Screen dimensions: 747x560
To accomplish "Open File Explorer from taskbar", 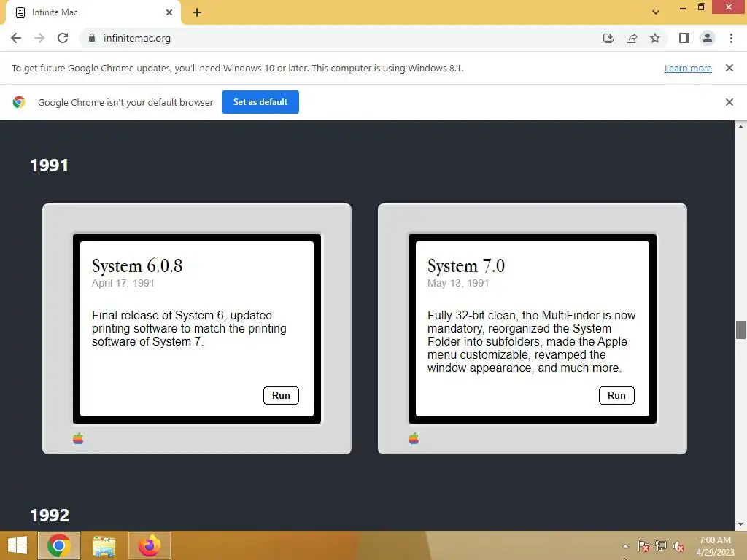I will (x=104, y=545).
